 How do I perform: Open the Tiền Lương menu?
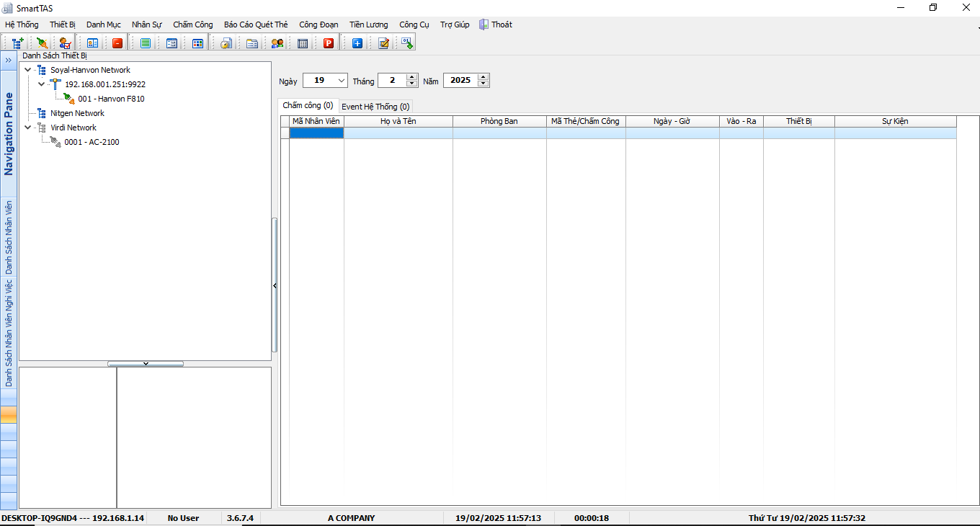[369, 24]
